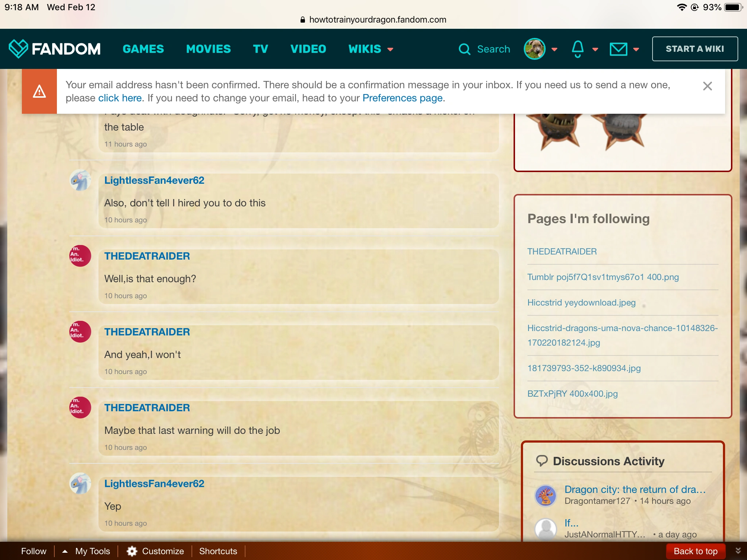The height and width of the screenshot is (560, 747).
Task: Click the Customize gear icon
Action: (132, 551)
